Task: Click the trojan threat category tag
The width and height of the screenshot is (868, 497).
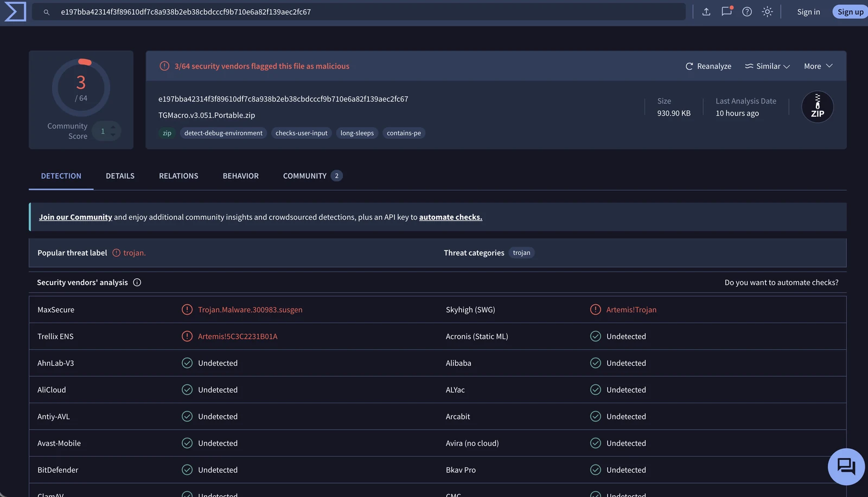Action: click(x=521, y=253)
